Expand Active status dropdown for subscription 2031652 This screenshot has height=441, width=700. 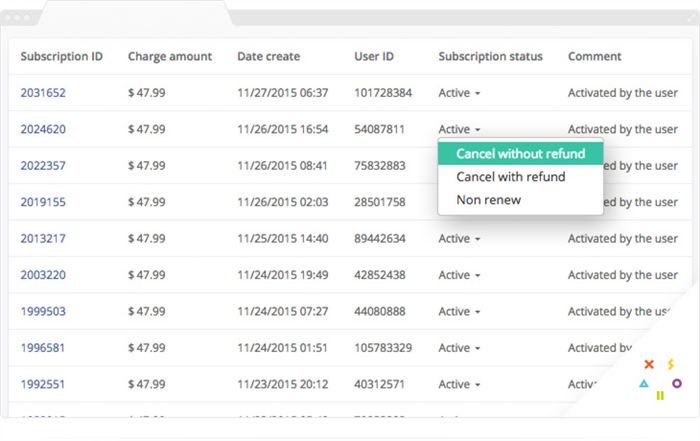(459, 93)
